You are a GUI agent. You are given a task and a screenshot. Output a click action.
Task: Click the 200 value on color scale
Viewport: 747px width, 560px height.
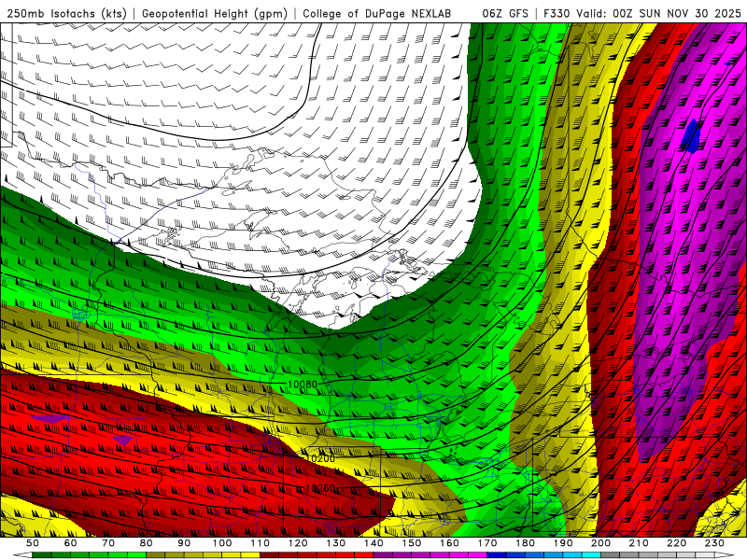pos(600,543)
